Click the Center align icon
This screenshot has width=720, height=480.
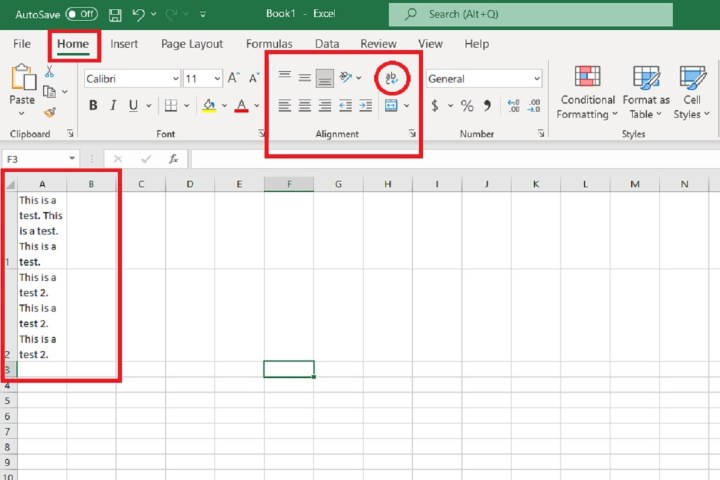[x=304, y=106]
